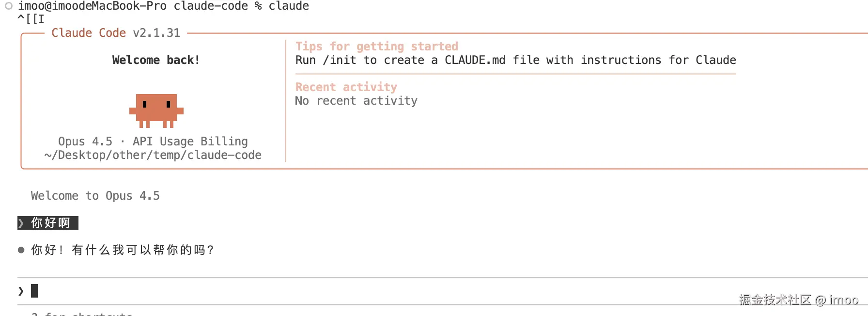Click the input prompt chevron
This screenshot has height=316, width=868.
point(21,291)
